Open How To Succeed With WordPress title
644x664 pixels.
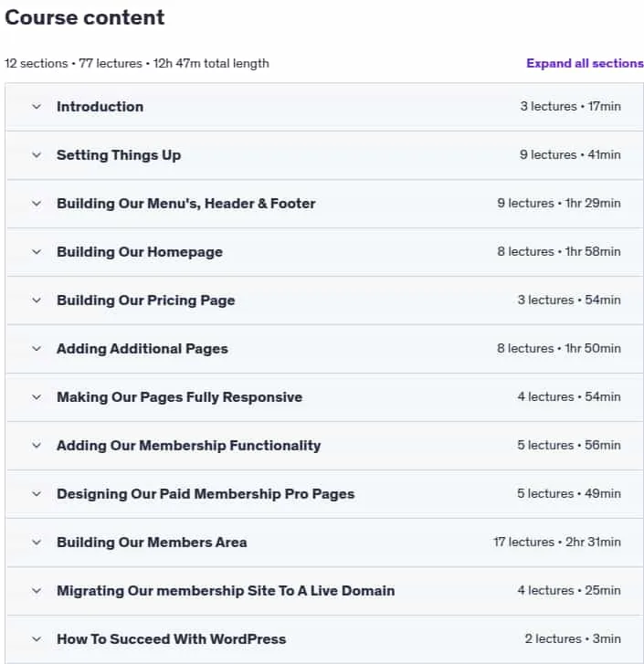[x=172, y=639]
